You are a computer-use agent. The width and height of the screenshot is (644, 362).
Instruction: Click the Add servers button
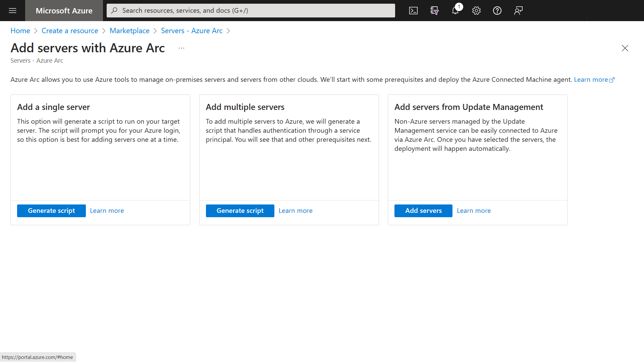click(x=423, y=211)
